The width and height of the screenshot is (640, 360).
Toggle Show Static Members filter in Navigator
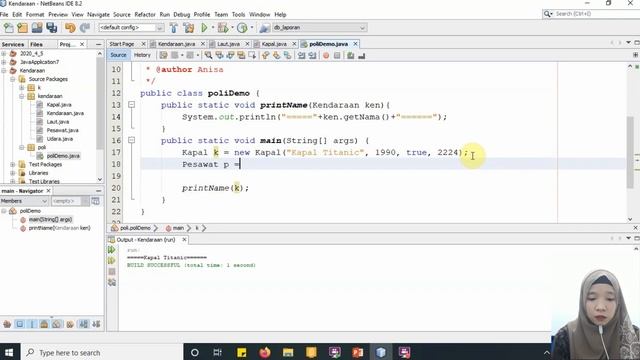pos(32,324)
